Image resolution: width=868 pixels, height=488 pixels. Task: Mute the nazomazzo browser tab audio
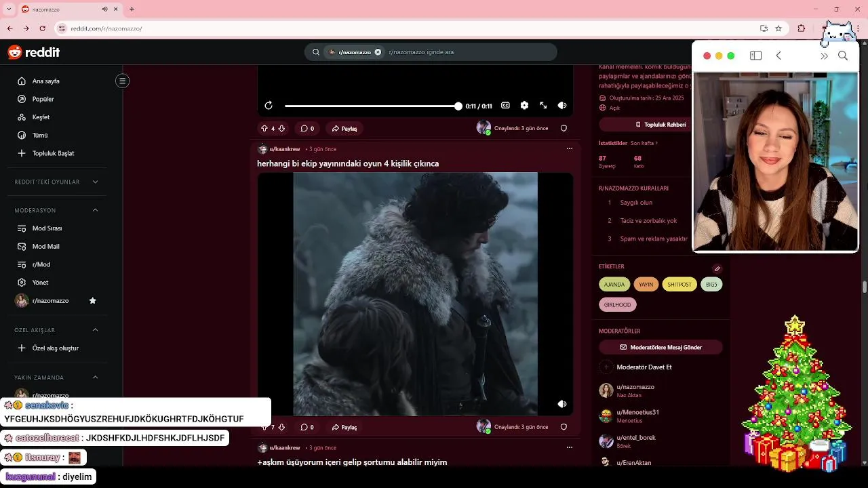[x=104, y=9]
